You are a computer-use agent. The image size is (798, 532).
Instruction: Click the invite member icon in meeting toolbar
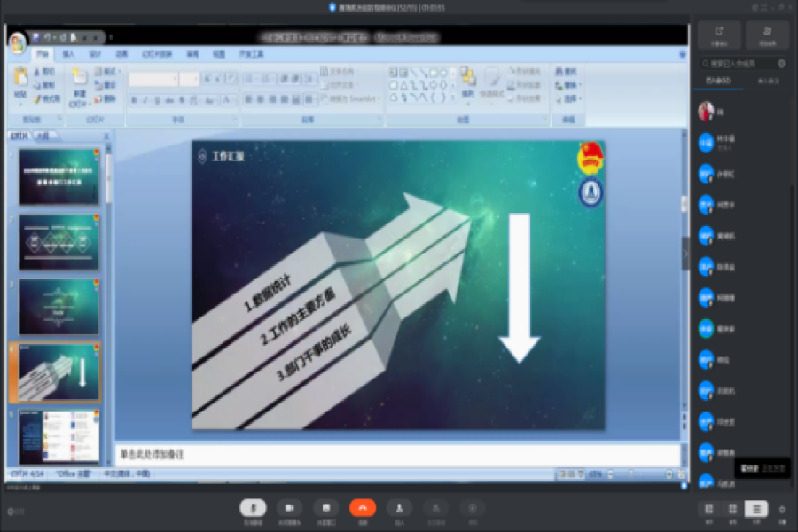point(399,508)
